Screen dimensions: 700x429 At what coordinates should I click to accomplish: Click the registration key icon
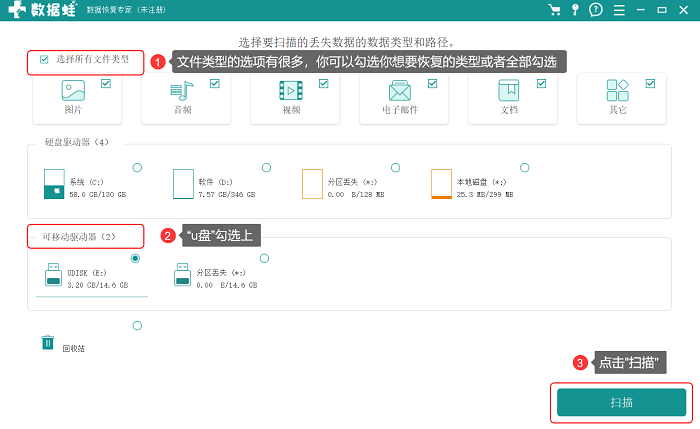[575, 10]
